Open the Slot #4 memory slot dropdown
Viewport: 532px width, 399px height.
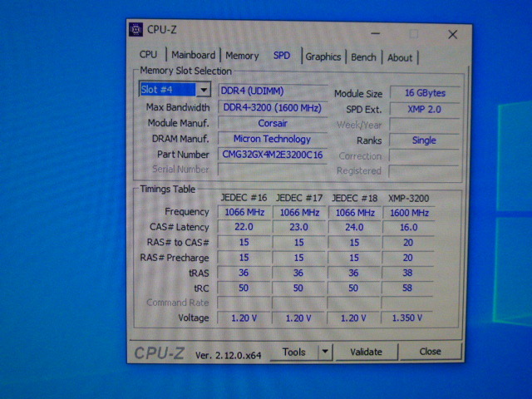[x=175, y=90]
